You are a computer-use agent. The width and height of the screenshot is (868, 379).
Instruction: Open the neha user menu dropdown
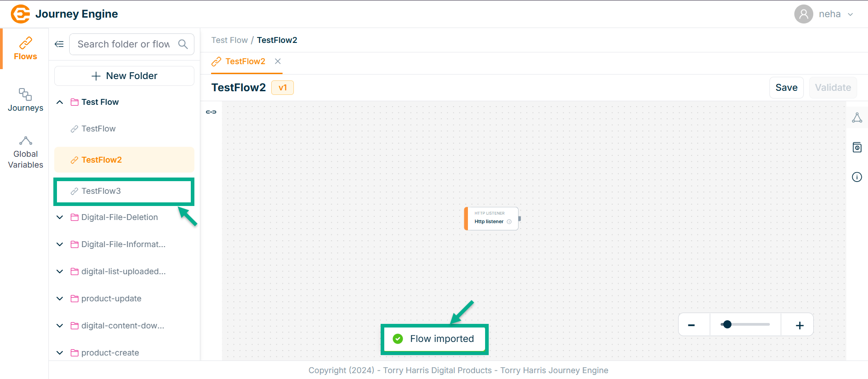click(x=850, y=14)
